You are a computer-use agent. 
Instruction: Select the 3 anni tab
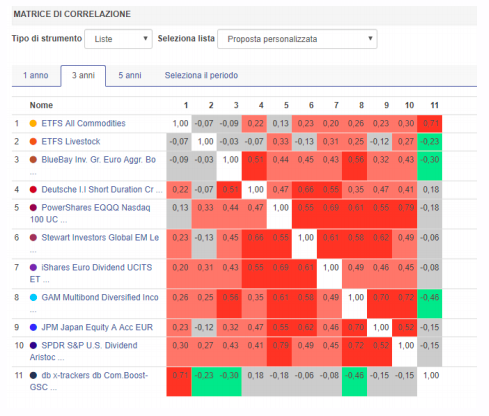coord(83,75)
